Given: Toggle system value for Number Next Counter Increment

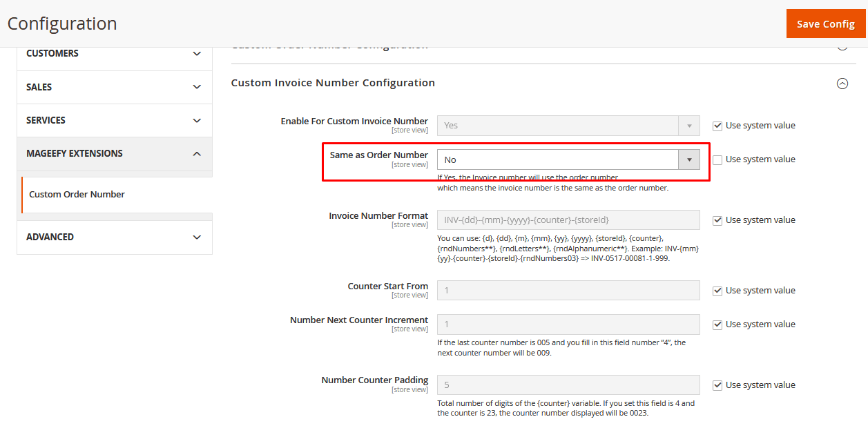Looking at the screenshot, I should pos(717,324).
